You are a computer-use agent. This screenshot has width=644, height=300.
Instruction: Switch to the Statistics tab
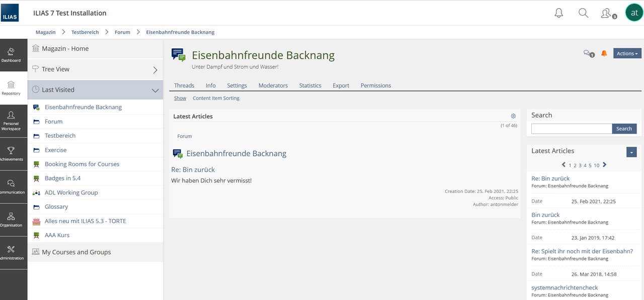[310, 85]
